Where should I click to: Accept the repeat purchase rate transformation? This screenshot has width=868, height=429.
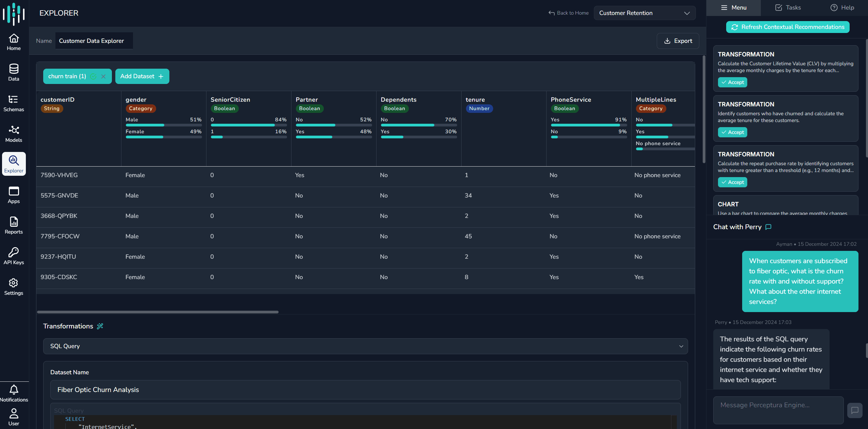click(732, 182)
